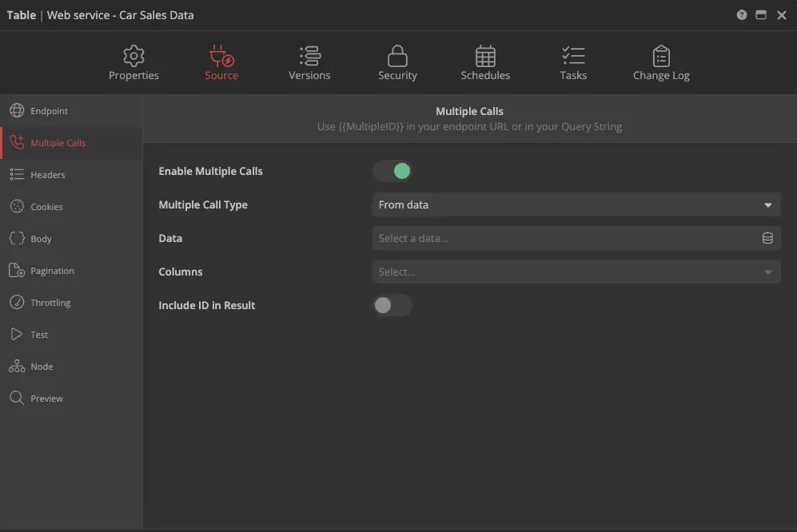Expand the Columns select dropdown
The width and height of the screenshot is (797, 532).
click(x=576, y=272)
